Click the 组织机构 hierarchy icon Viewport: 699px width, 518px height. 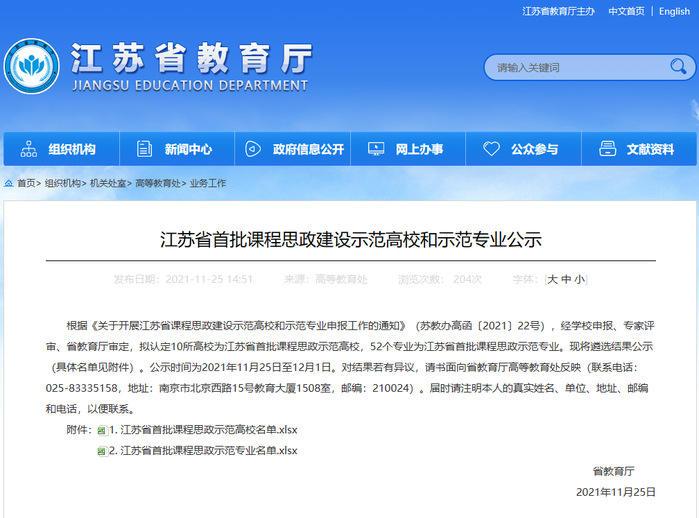point(27,149)
